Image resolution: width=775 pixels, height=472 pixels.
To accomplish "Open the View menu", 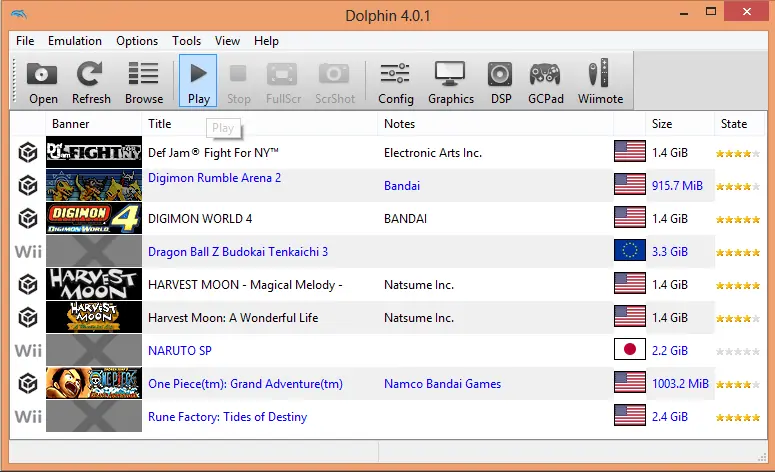I will pos(227,41).
